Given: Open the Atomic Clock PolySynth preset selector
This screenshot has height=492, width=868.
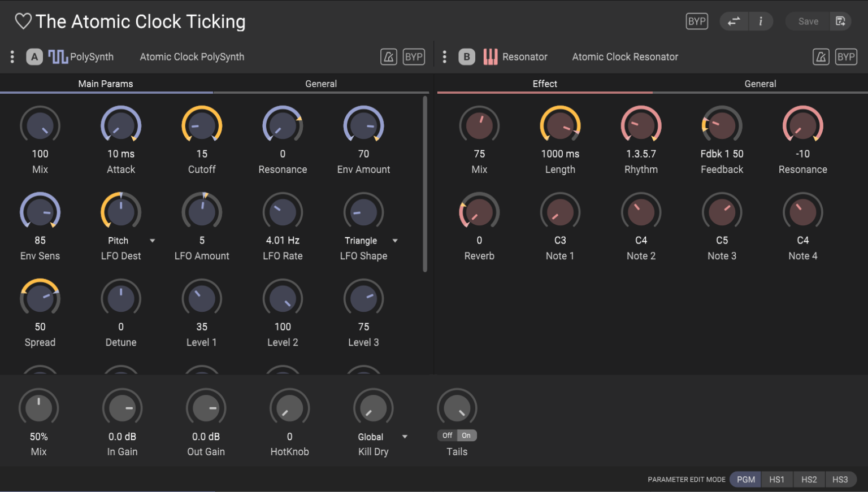Looking at the screenshot, I should [x=192, y=57].
